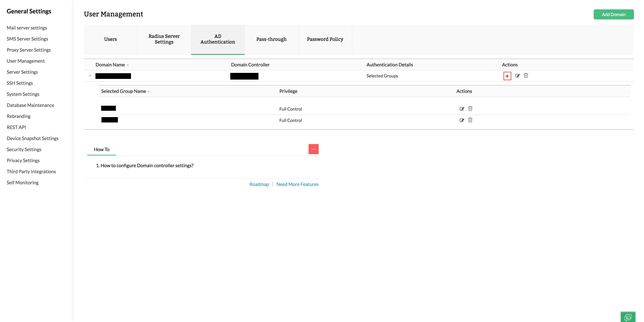This screenshot has width=644, height=322.
Task: Toggle sort order on Selected Group Name column
Action: (149, 92)
